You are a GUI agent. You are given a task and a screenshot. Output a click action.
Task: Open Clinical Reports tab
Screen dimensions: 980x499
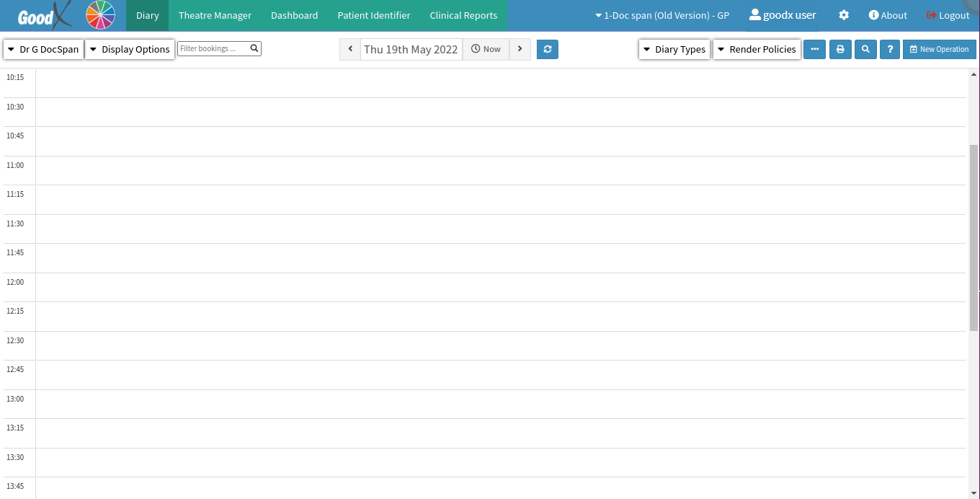[463, 15]
